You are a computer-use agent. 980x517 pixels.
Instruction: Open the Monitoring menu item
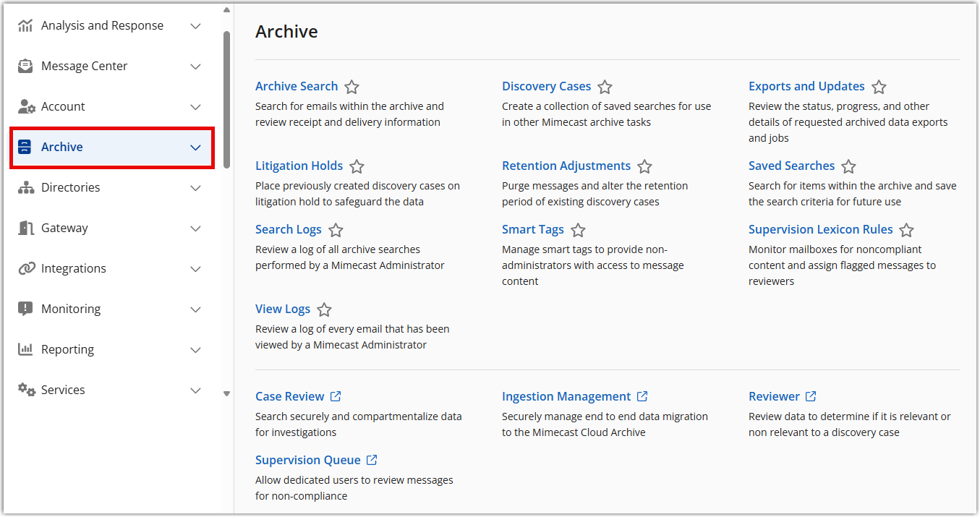point(71,309)
